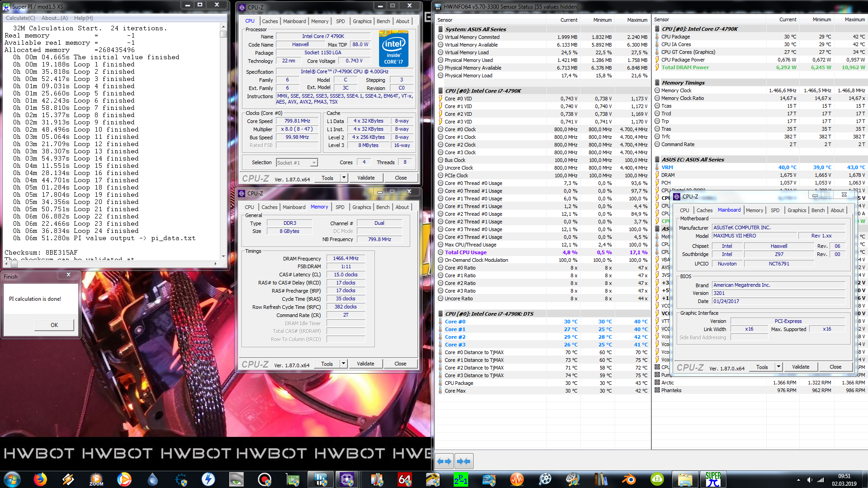
Task: Open Tools dropdown arrow in CPU-Z Mainboard window
Action: (x=778, y=367)
